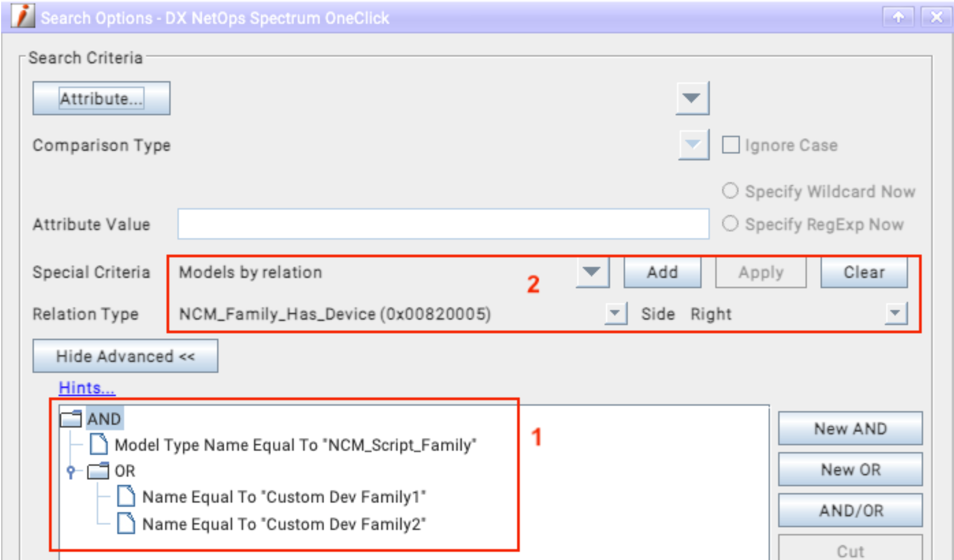Select Name Equal To Custom Dev Family1
The height and width of the screenshot is (560, 954).
pos(284,497)
